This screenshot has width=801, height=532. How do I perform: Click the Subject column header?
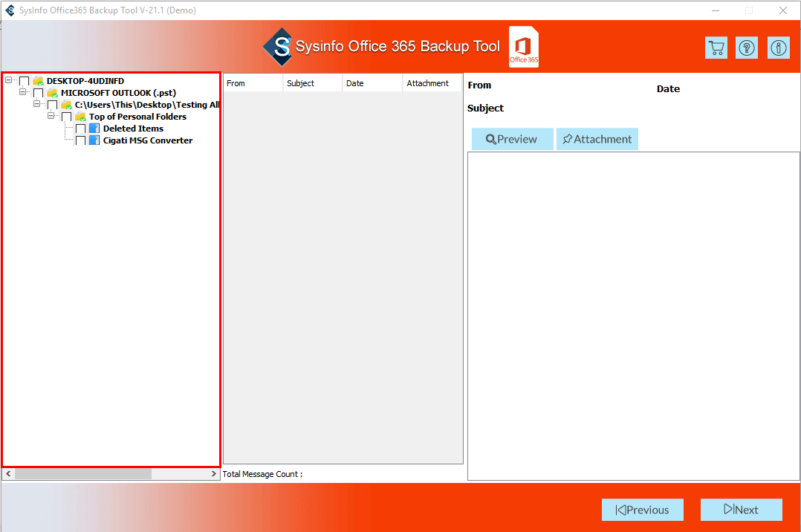[x=312, y=83]
